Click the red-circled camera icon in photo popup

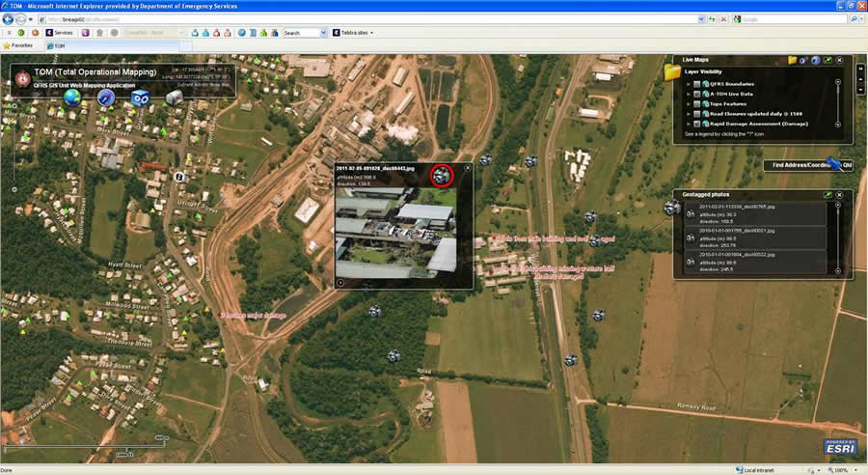[x=442, y=176]
